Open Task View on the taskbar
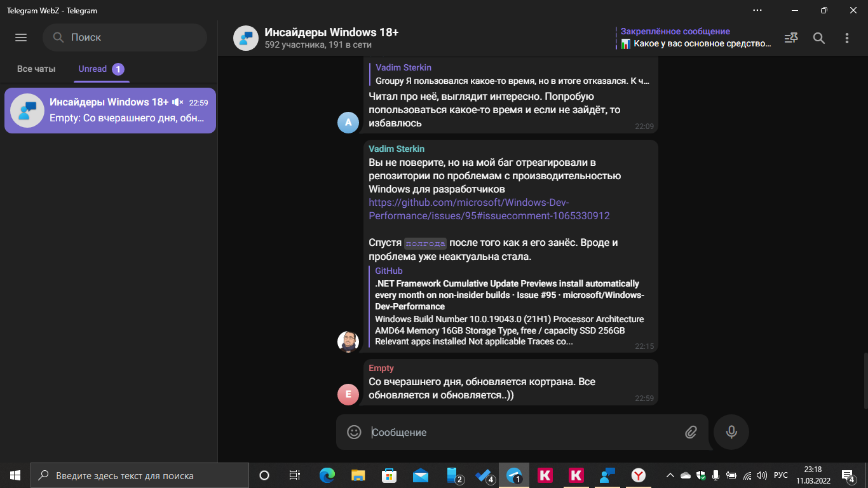 (x=295, y=475)
